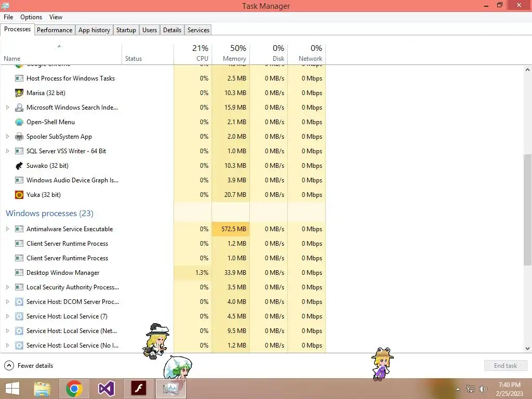
Task: Open Adobe Flash from the taskbar
Action: point(138,389)
